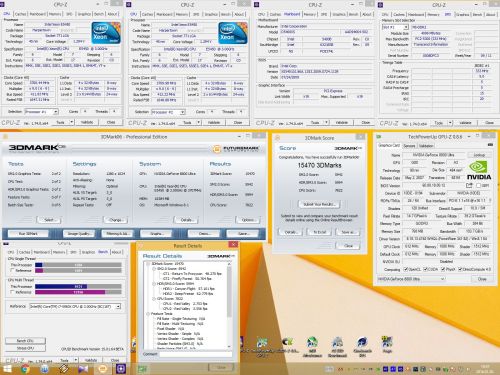This screenshot has height=375, width=500.
Task: Click the Intel Xeon logo in first CPU-Z window
Action: coord(106,33)
